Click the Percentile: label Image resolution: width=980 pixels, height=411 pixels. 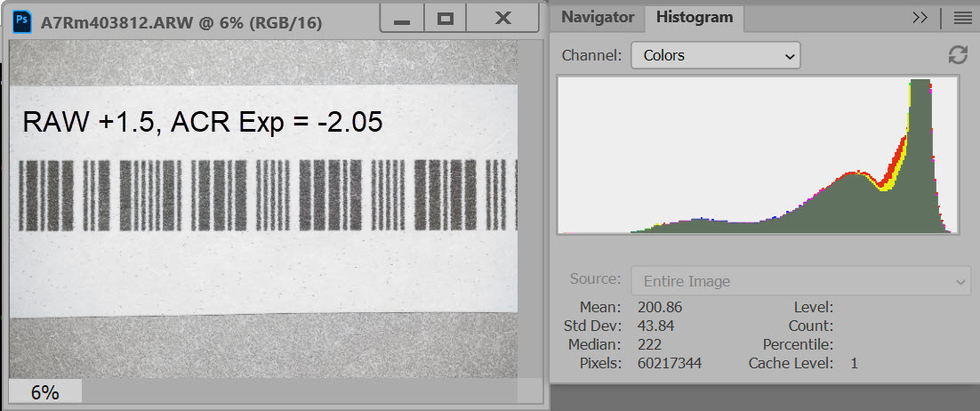799,344
